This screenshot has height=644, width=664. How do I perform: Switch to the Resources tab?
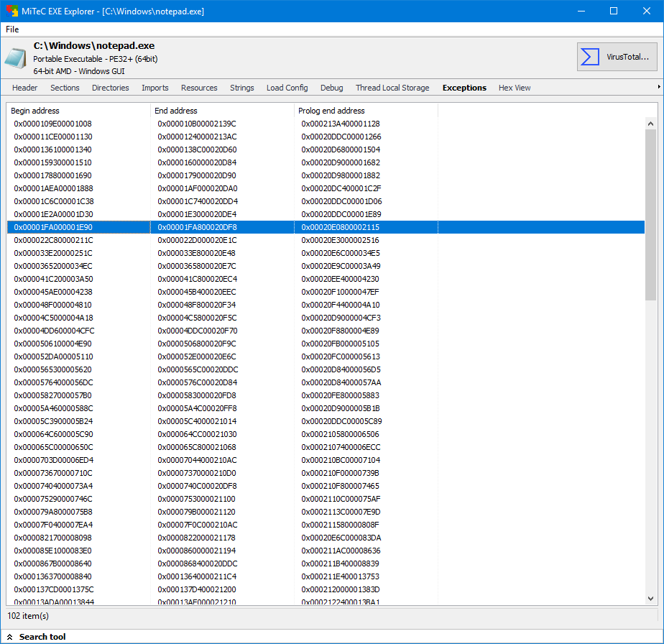click(199, 88)
